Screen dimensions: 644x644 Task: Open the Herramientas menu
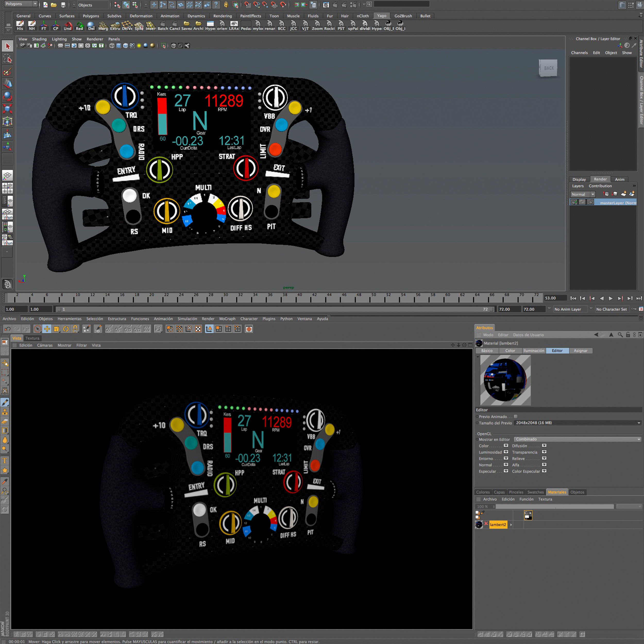point(69,319)
